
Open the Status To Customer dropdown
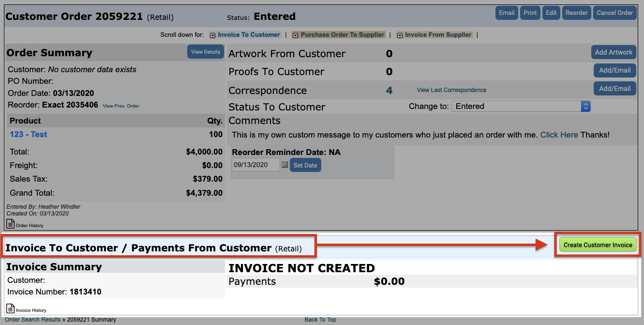521,107
